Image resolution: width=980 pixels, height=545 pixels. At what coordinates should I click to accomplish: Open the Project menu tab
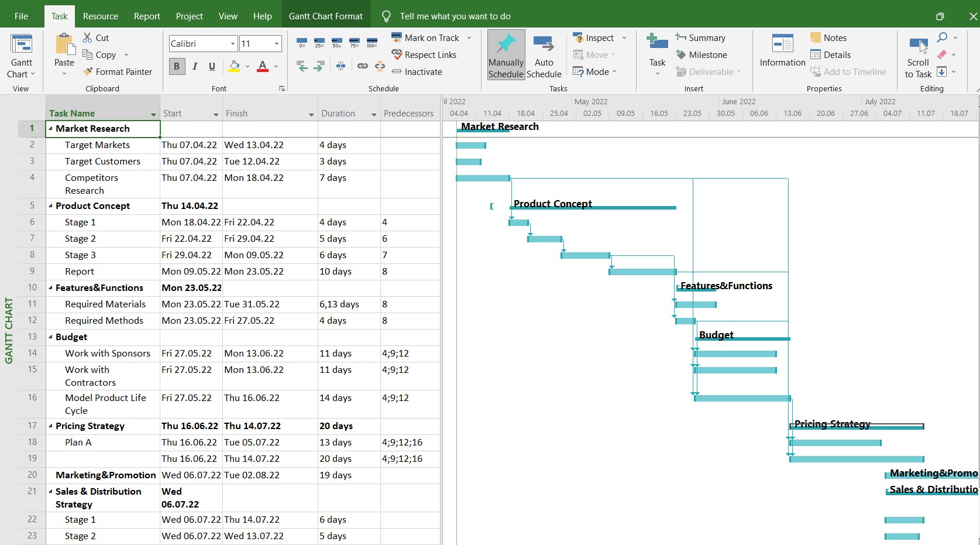189,16
